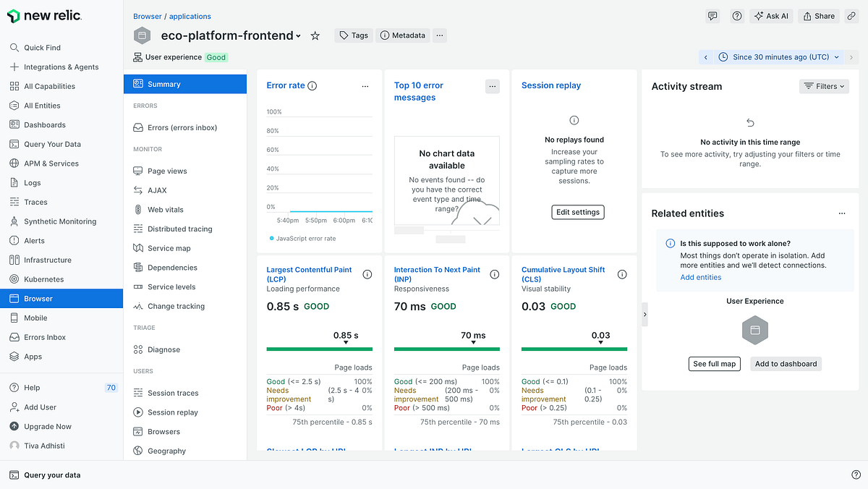
Task: Click Edit settings for Session replay
Action: (x=577, y=212)
